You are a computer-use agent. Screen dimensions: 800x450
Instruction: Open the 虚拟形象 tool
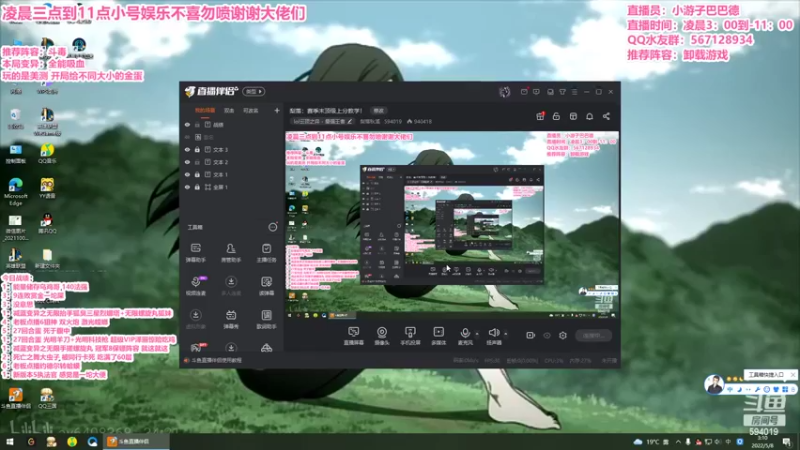point(195,319)
